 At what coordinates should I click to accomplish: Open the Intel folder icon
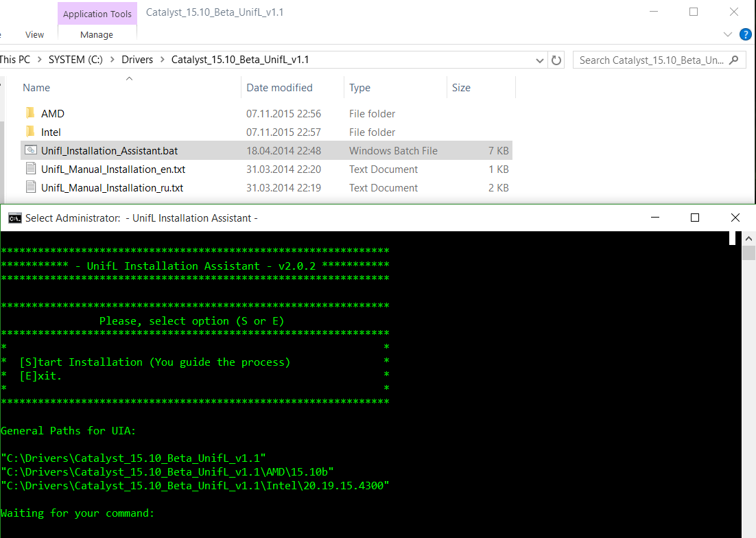[x=30, y=132]
